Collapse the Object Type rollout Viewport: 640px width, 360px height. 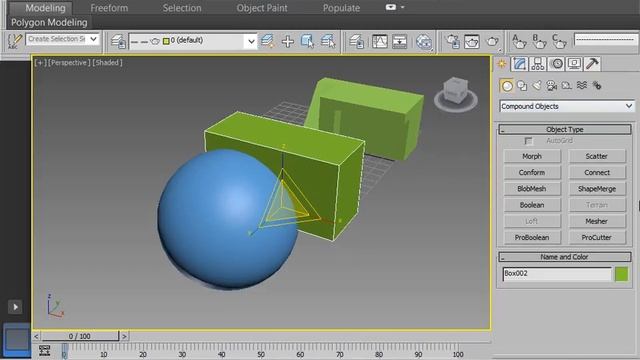click(564, 129)
